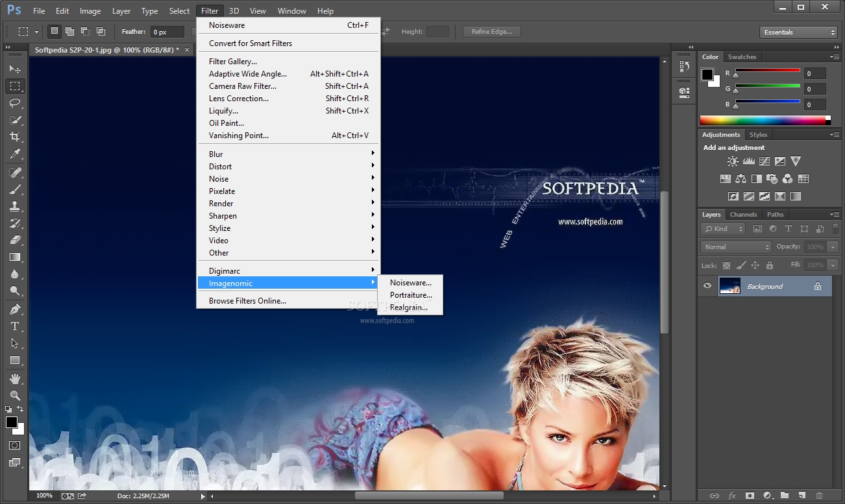Select the Eyedropper tool
This screenshot has width=845, height=504.
pyautogui.click(x=15, y=154)
